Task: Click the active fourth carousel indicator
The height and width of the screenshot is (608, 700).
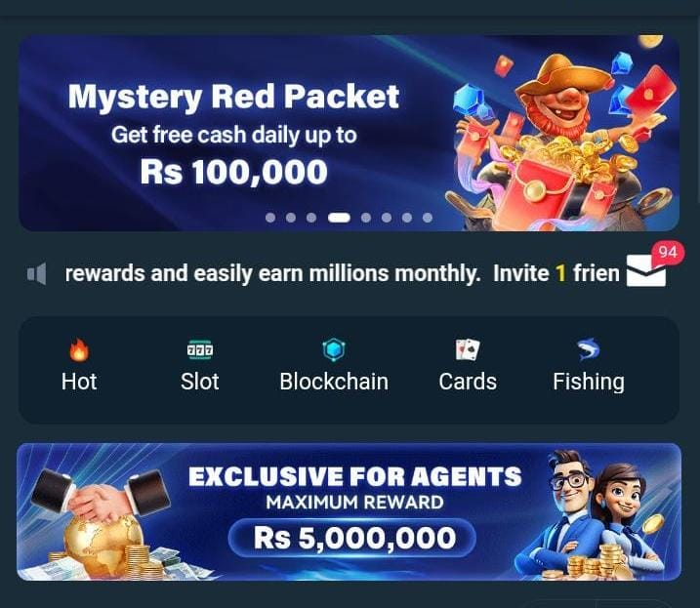Action: pyautogui.click(x=339, y=218)
